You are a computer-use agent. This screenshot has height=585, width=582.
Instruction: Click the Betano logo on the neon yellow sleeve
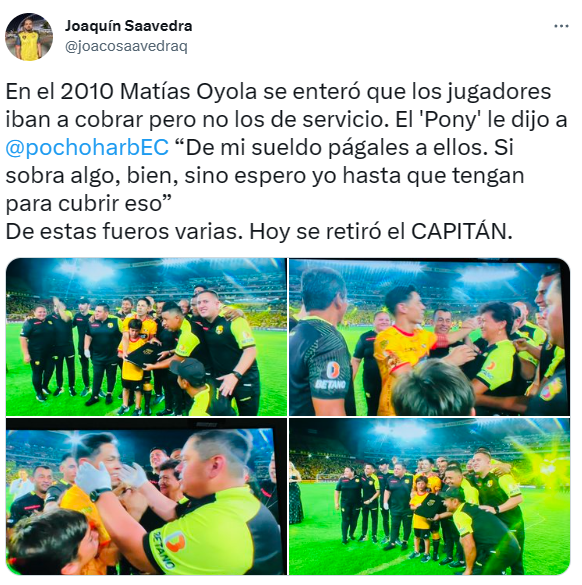[x=170, y=548]
